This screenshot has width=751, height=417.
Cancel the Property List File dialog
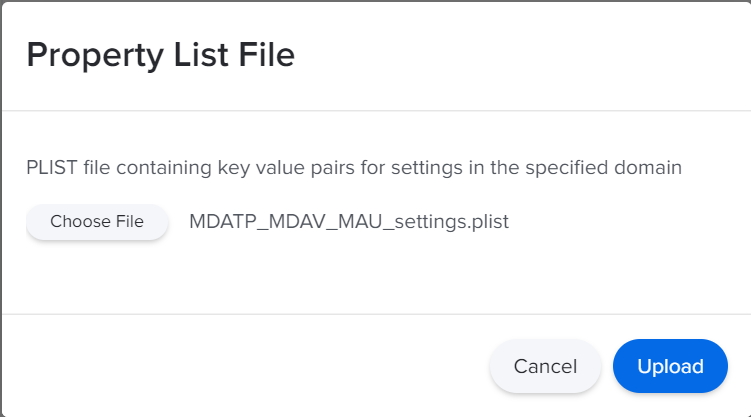(x=545, y=366)
